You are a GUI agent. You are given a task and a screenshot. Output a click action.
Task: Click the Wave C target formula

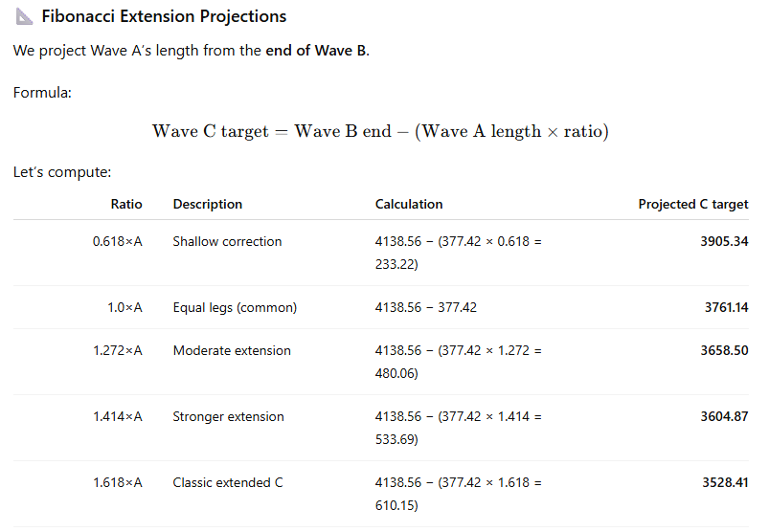click(x=380, y=131)
